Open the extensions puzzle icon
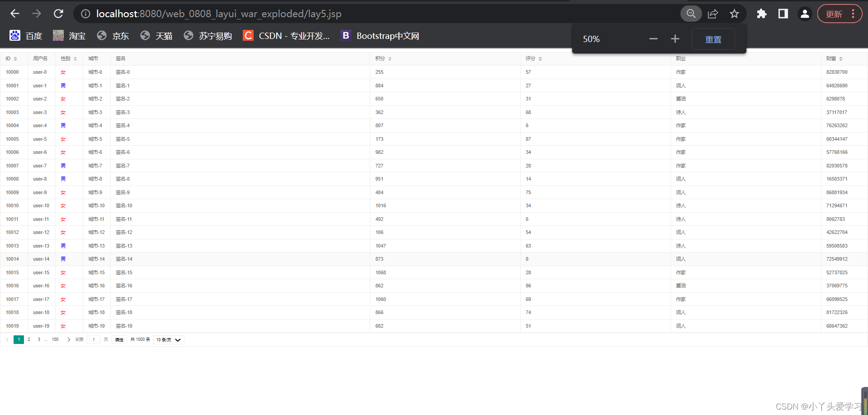 (x=762, y=14)
